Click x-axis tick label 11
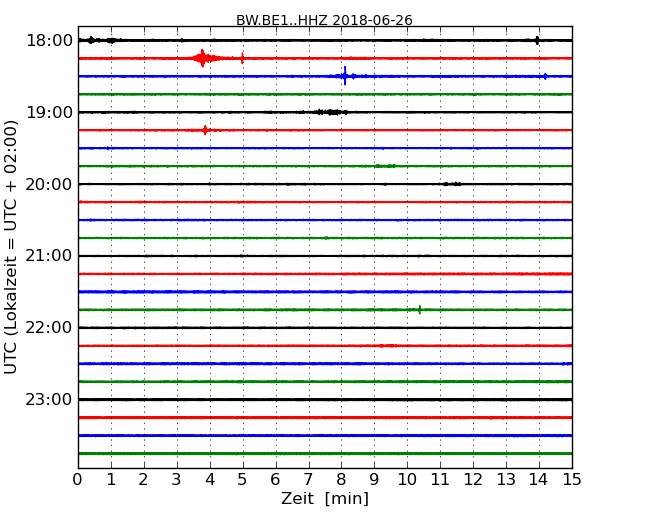The height and width of the screenshot is (520, 650). [x=440, y=480]
